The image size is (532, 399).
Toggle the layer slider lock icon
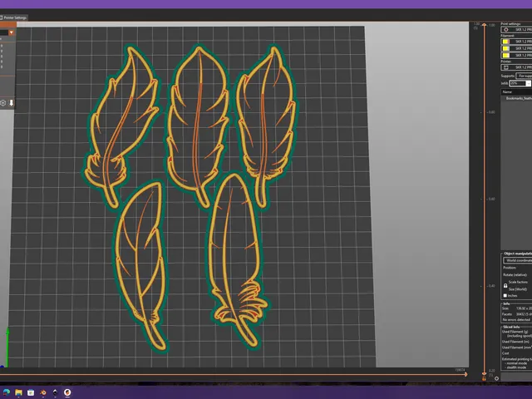(484, 379)
